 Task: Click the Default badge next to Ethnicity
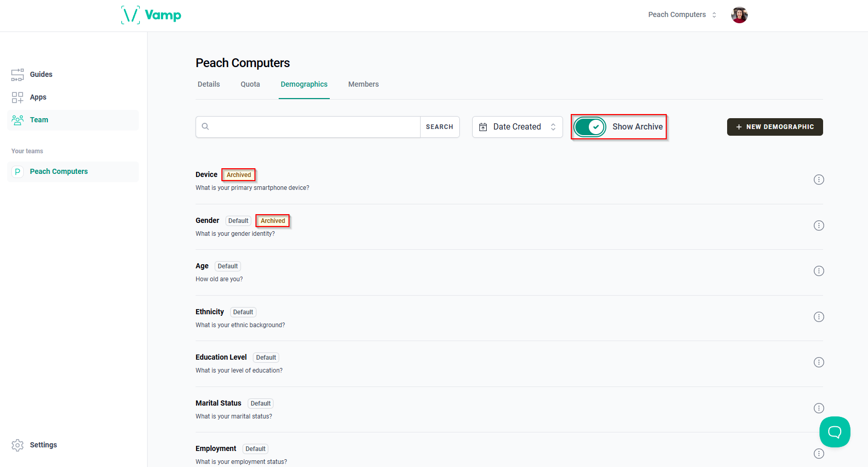tap(243, 312)
